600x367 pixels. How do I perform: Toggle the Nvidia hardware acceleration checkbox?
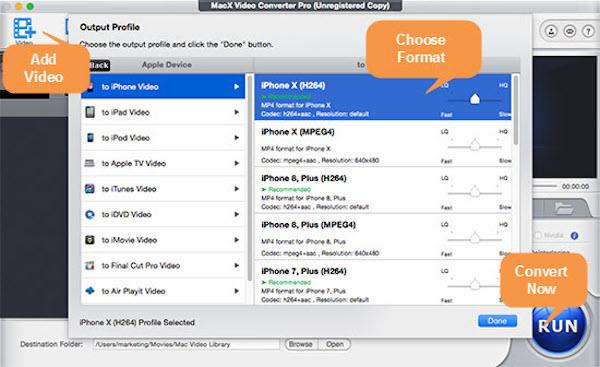(x=538, y=235)
